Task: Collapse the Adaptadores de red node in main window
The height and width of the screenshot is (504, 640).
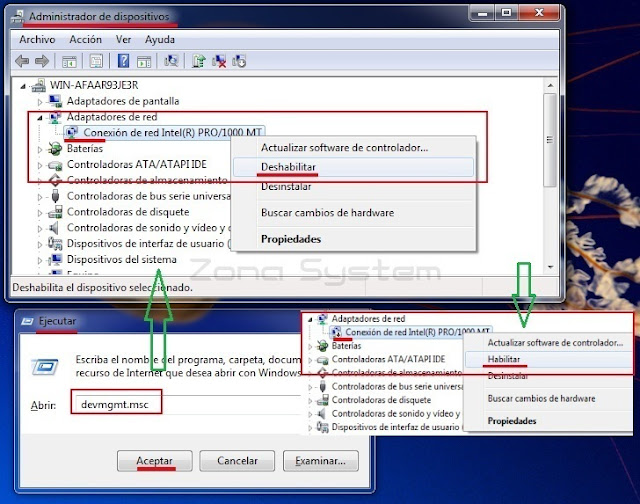Action: coord(40,118)
